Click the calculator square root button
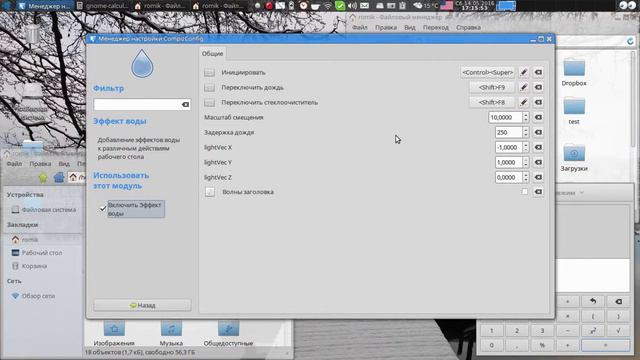This screenshot has height=360, width=640. click(618, 331)
